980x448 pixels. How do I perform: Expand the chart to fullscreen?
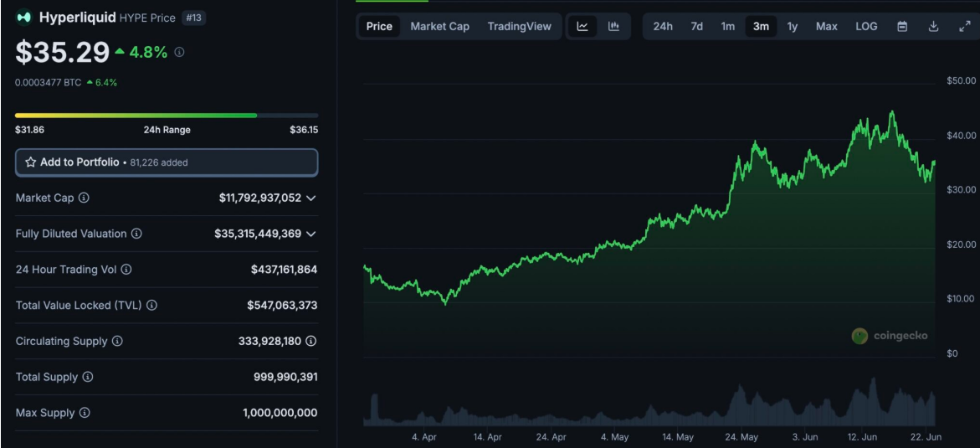(964, 26)
